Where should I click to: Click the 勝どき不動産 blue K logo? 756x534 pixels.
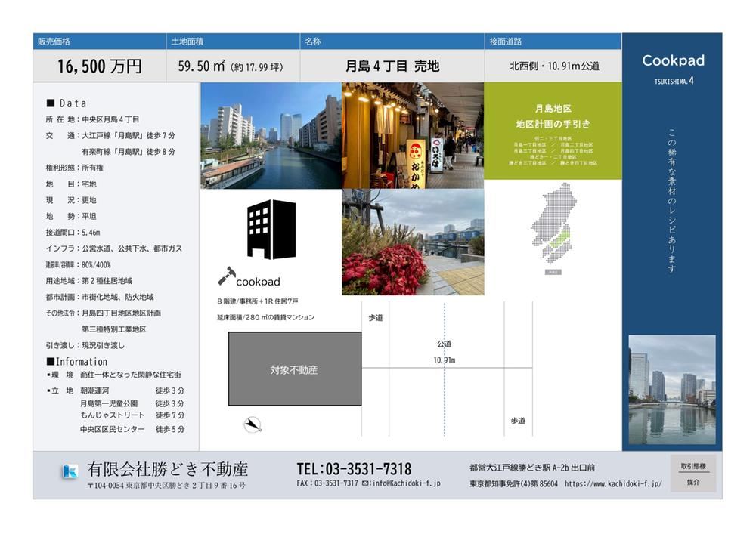[70, 471]
